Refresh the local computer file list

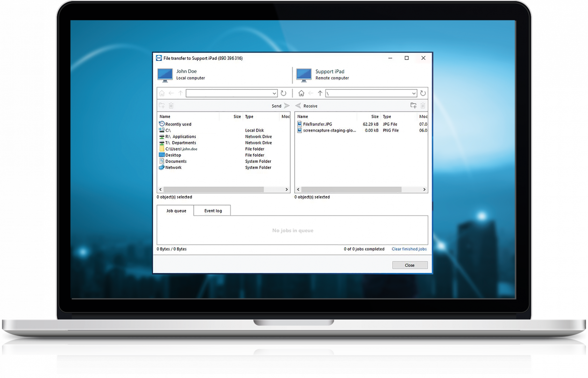click(x=284, y=93)
